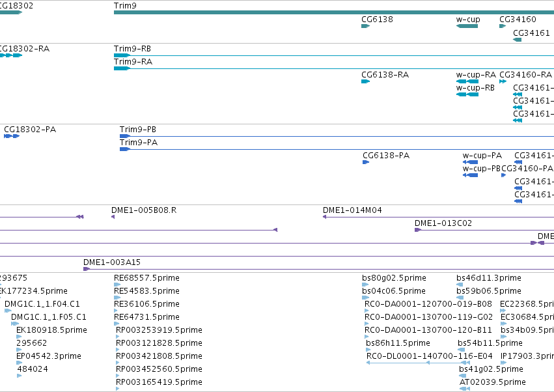Select RC0-DA0001-120700-019-B08 EST
The height and width of the screenshot is (392, 554).
(x=428, y=304)
